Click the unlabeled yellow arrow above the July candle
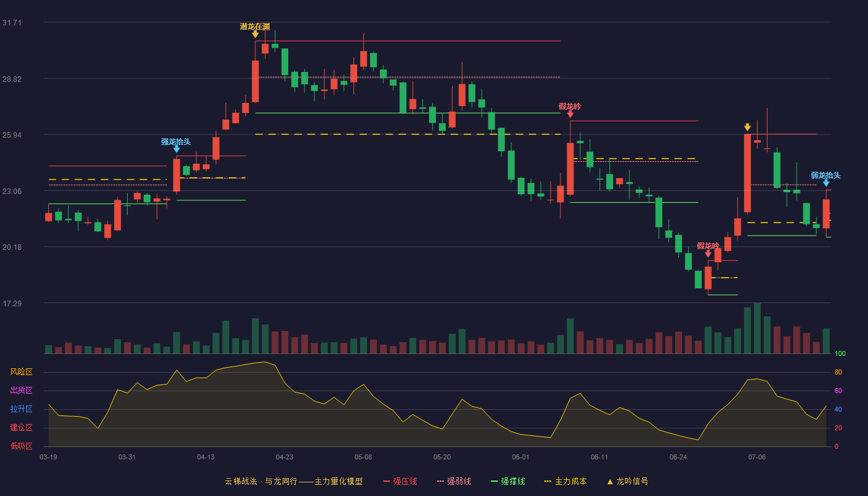 [x=747, y=127]
